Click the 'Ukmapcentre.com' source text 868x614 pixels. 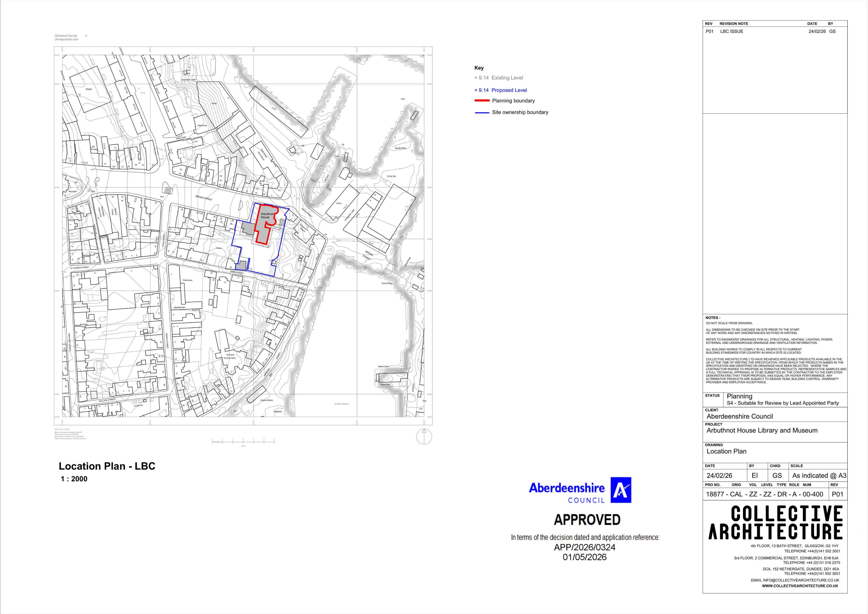(66, 39)
